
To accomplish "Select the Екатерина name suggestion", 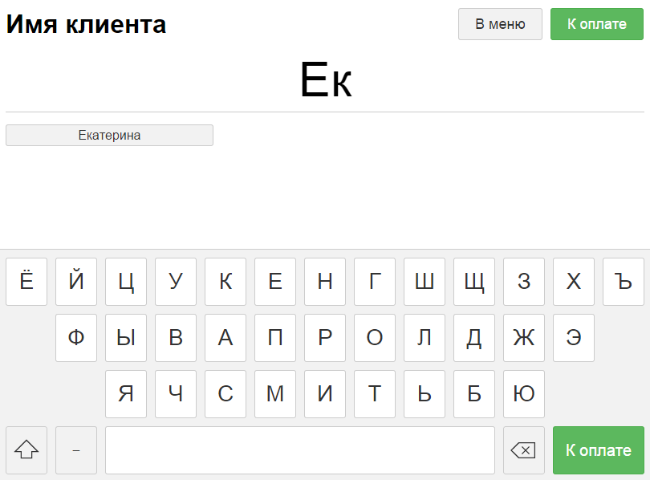I will click(x=109, y=135).
